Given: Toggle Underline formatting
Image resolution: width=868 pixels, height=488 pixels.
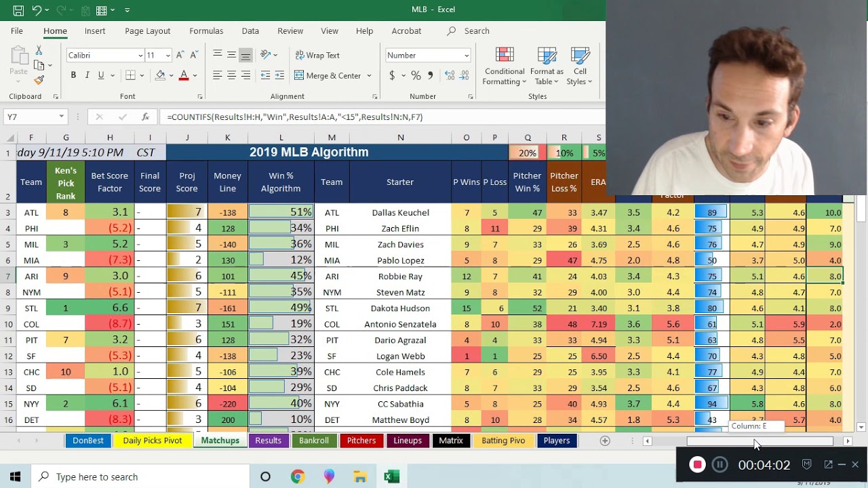Looking at the screenshot, I should (101, 75).
